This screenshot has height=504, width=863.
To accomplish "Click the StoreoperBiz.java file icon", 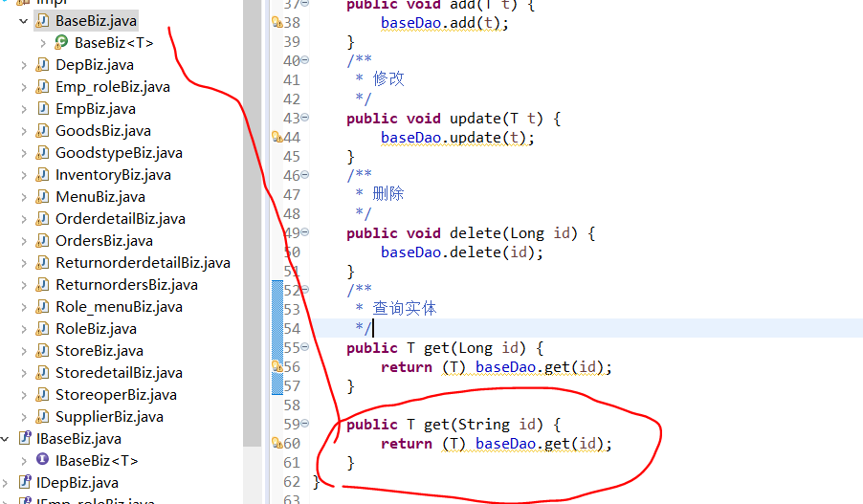I will [x=42, y=395].
